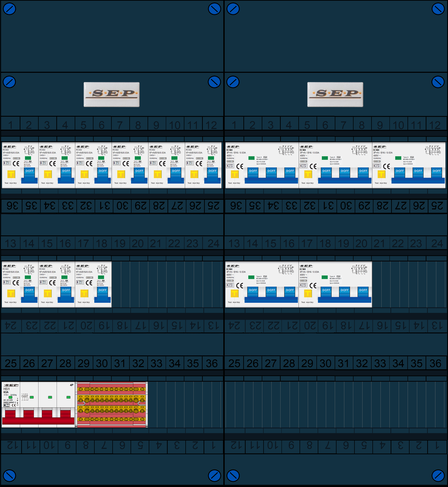Click the bottom-right corner screw of right panel

click(438, 475)
